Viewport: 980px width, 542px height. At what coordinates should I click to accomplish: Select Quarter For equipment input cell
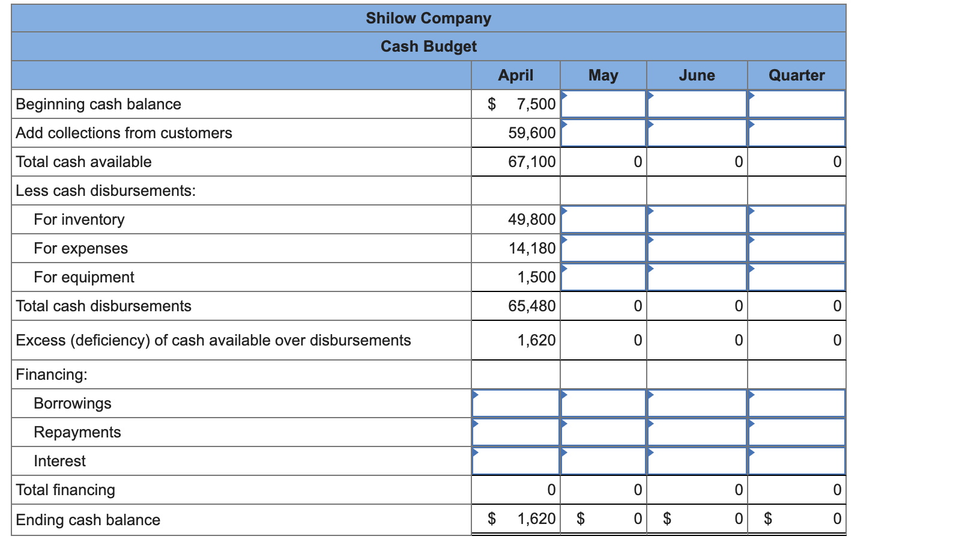coord(797,277)
